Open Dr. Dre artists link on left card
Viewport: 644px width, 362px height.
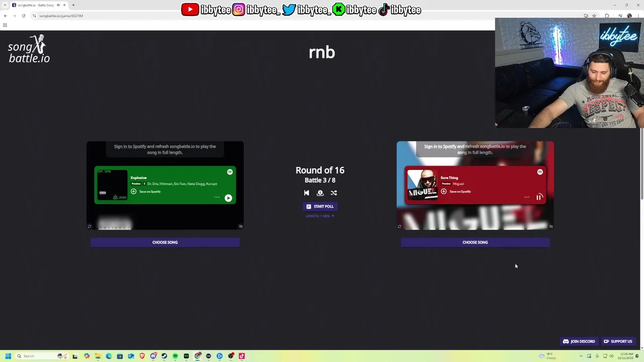click(x=182, y=184)
